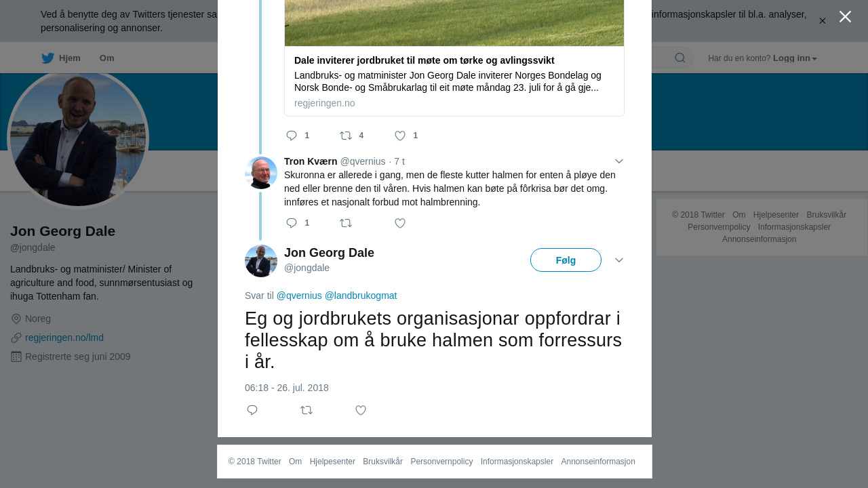
Task: Like the tweet about halmen som forressurs
Action: pos(361,410)
